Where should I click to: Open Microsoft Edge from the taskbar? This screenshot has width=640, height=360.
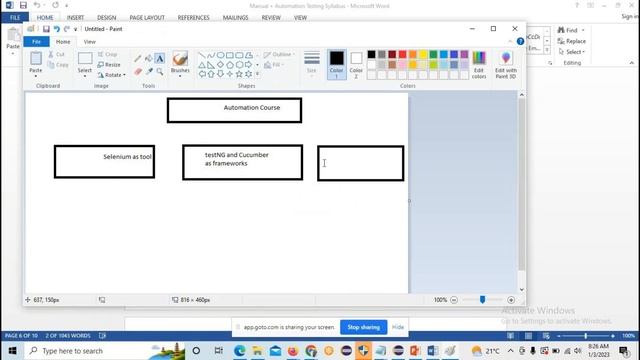click(240, 351)
